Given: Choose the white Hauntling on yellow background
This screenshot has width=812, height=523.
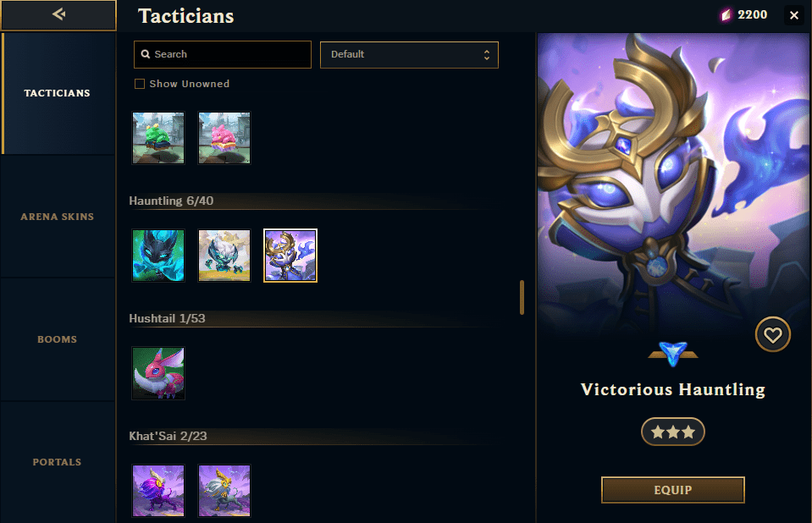Looking at the screenshot, I should pos(224,256).
